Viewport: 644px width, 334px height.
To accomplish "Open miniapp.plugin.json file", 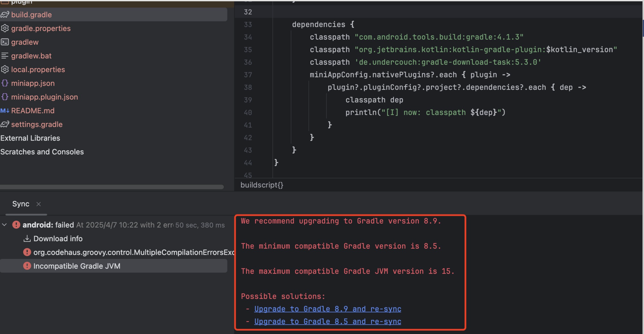I will click(x=45, y=97).
